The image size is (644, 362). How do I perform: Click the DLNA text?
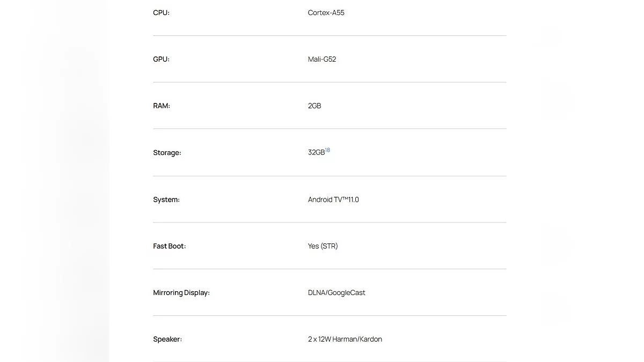click(317, 293)
